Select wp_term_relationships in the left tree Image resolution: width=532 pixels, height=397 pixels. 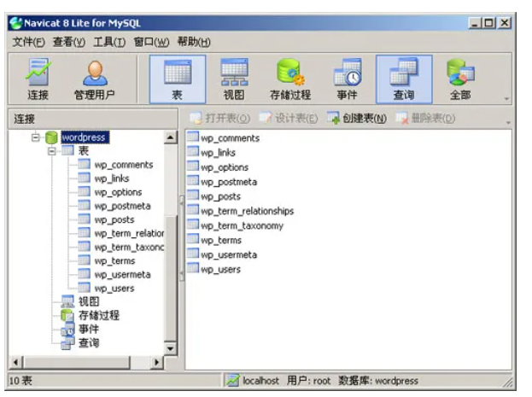pos(129,233)
